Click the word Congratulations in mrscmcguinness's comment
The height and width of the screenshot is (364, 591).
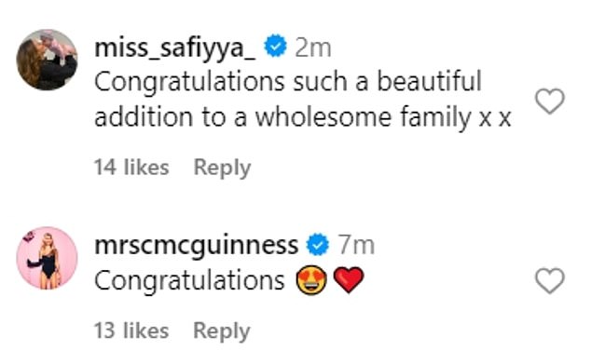click(189, 281)
